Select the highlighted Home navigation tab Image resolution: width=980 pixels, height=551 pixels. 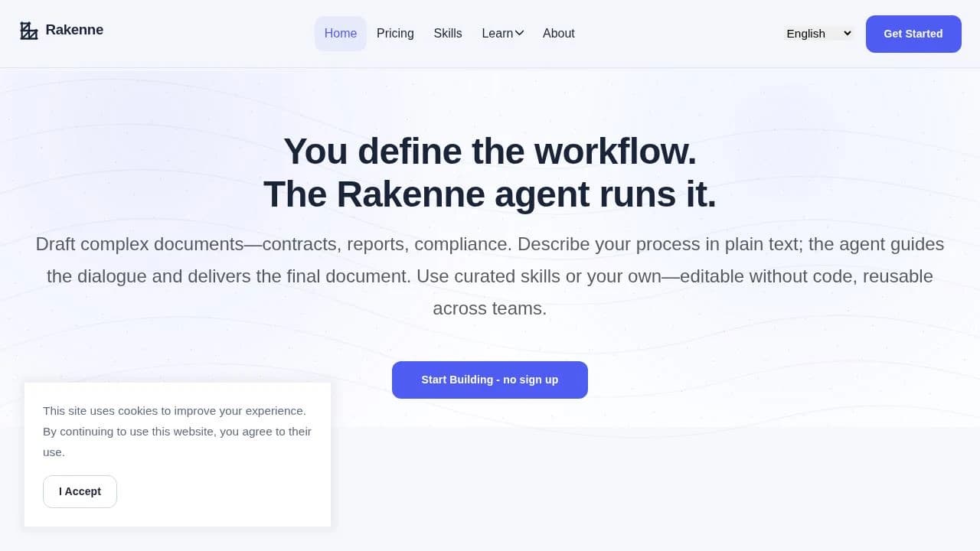pos(340,33)
